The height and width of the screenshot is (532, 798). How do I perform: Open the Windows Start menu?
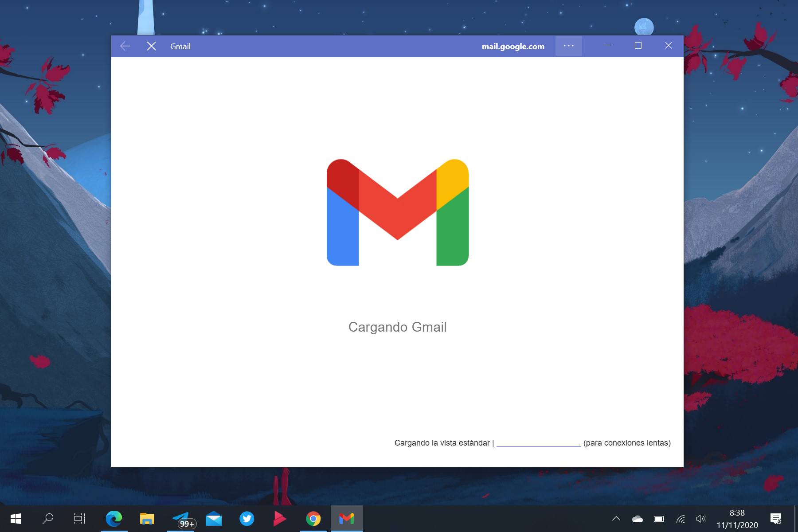(x=16, y=518)
